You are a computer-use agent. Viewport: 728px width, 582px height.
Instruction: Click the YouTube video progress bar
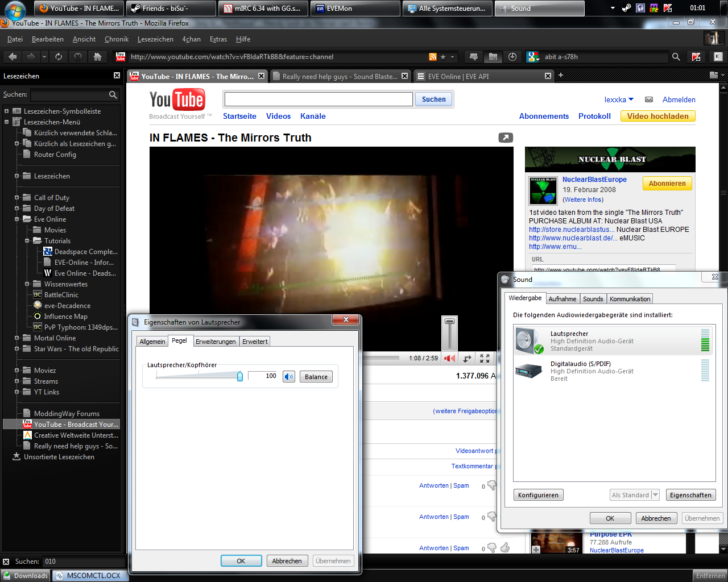tap(382, 358)
